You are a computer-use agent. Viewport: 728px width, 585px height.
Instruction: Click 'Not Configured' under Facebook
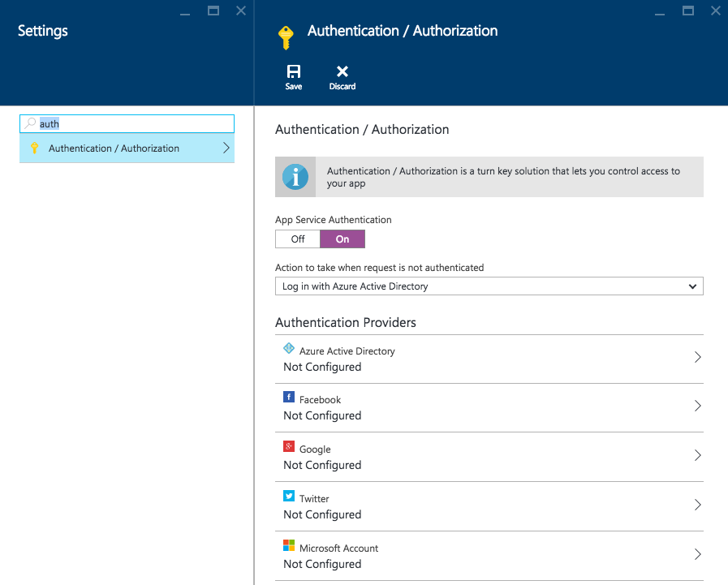[322, 415]
